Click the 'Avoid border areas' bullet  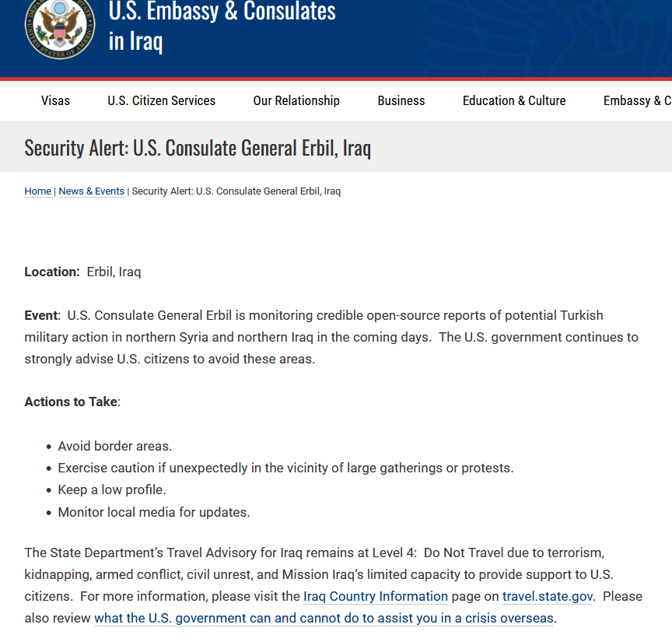pos(115,446)
